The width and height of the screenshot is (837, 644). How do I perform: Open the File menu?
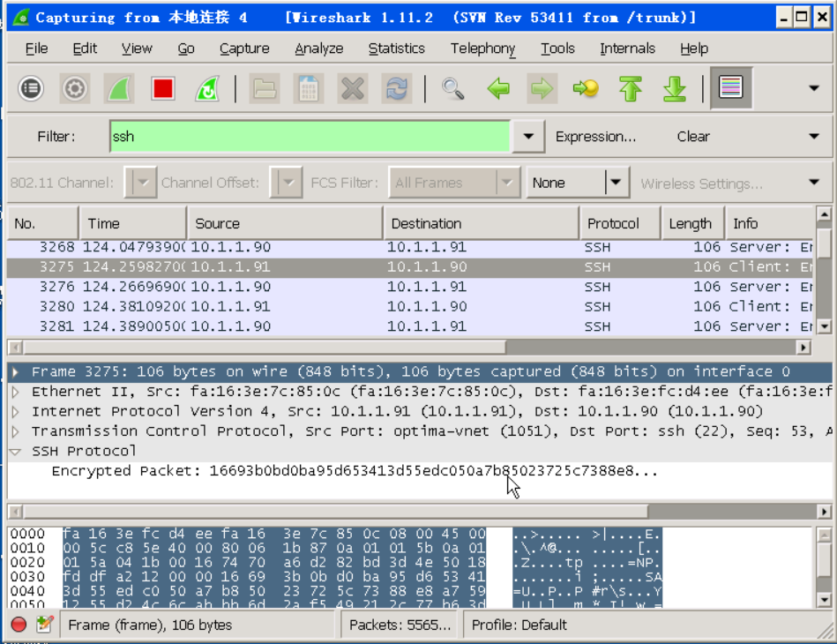pos(36,49)
